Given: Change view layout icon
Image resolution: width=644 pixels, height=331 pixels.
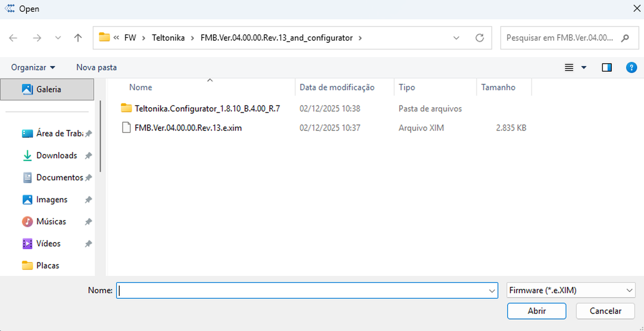Looking at the screenshot, I should click(569, 67).
